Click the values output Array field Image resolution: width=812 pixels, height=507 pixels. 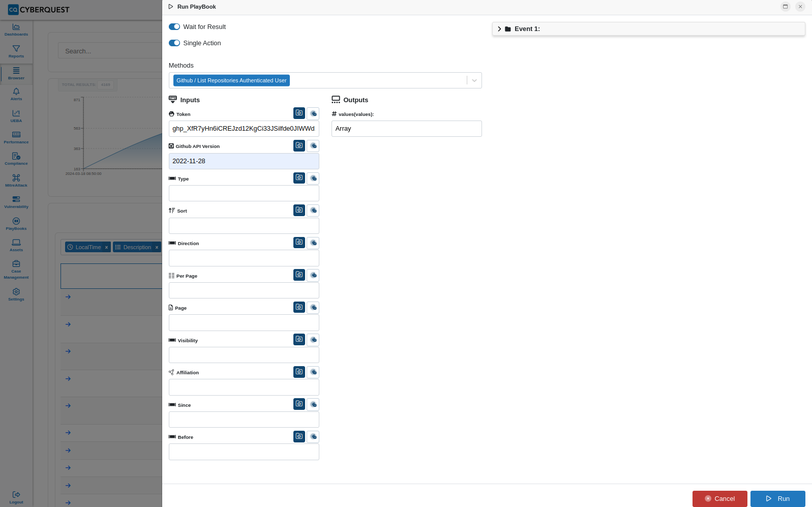(x=407, y=129)
